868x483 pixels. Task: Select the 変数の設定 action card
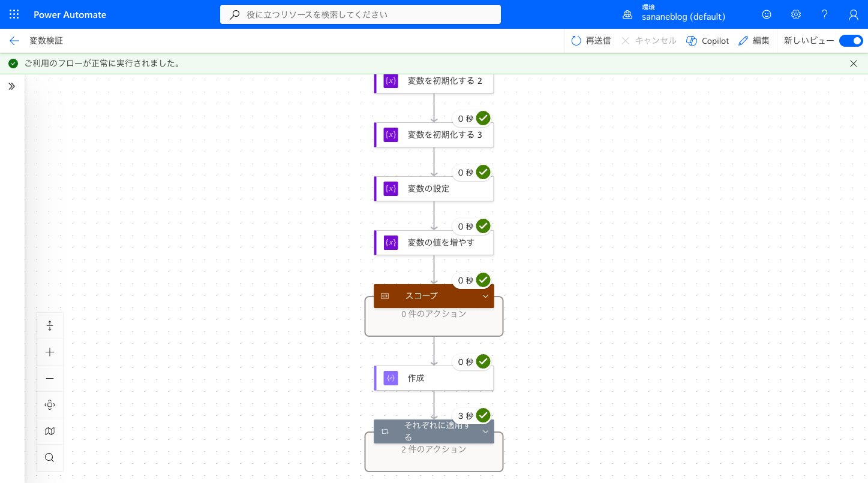click(434, 189)
